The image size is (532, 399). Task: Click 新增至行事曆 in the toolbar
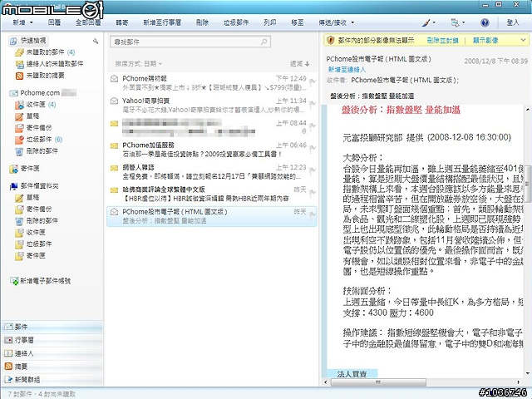point(162,22)
